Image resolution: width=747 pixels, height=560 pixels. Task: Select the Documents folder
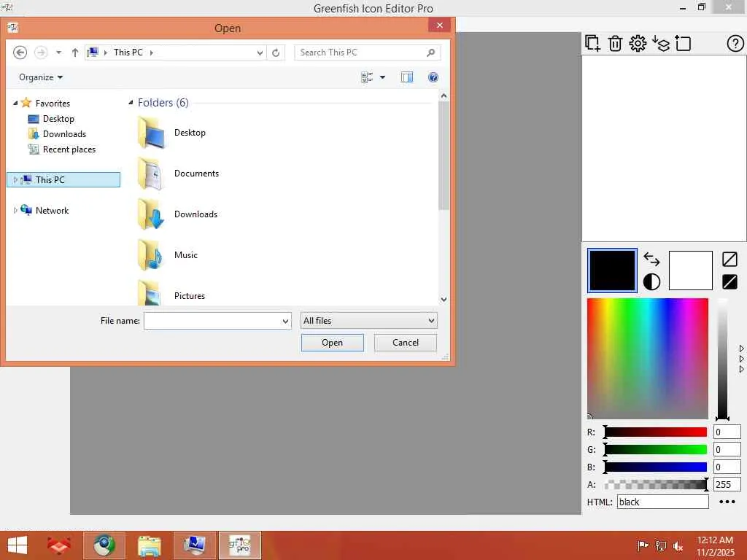[196, 174]
